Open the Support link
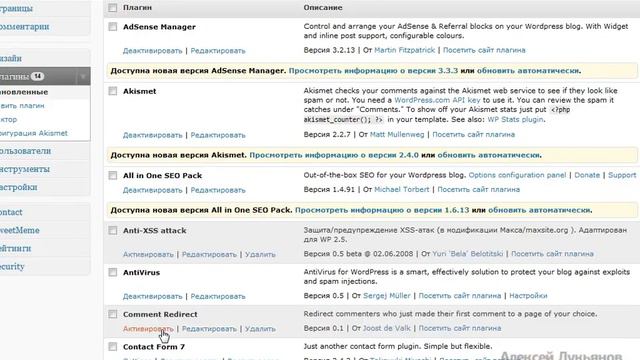640x360 pixels. [x=622, y=175]
